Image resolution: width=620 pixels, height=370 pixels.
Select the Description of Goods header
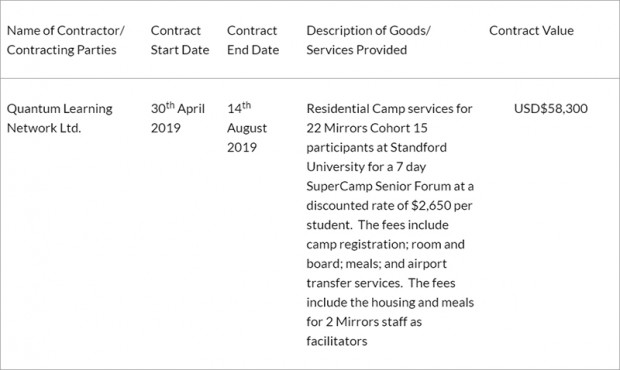coord(369,40)
